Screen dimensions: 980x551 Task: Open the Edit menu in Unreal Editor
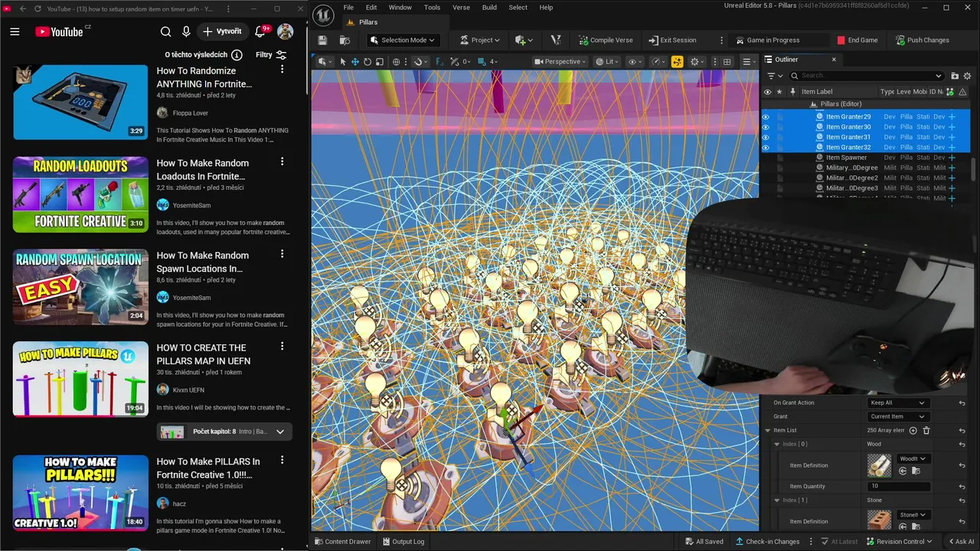[x=371, y=7]
